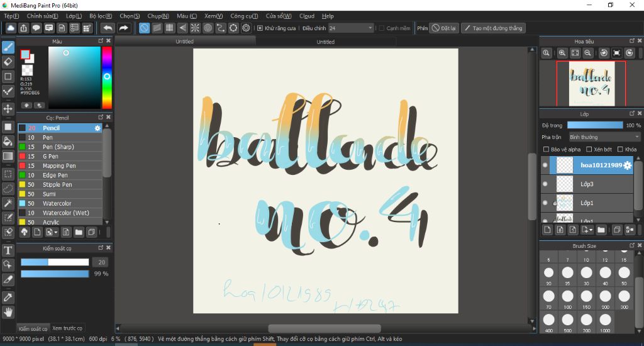Image resolution: width=644 pixels, height=346 pixels.
Task: Click the Undo arrow
Action: click(108, 28)
